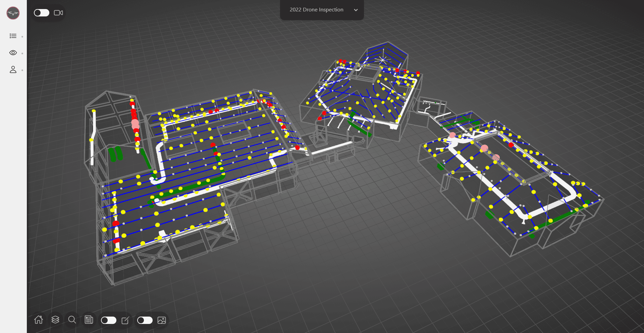The height and width of the screenshot is (333, 644).
Task: Open the 2022 Drone Inspection dropdown
Action: click(322, 10)
